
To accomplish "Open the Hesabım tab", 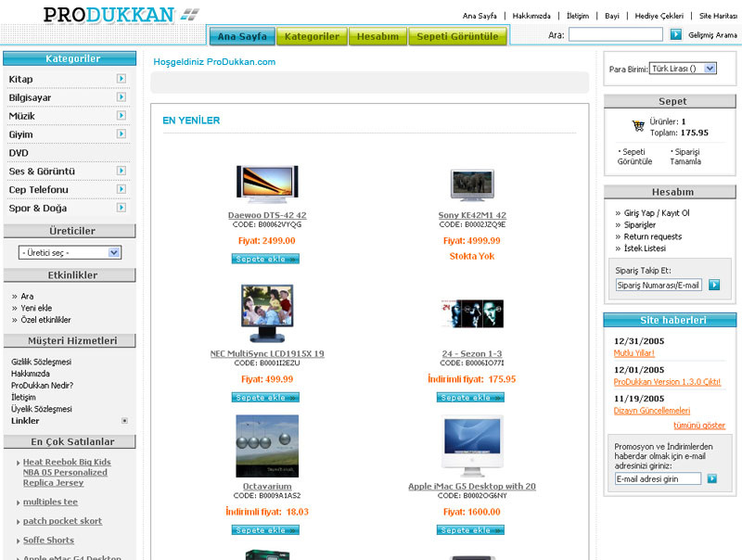I will point(377,36).
